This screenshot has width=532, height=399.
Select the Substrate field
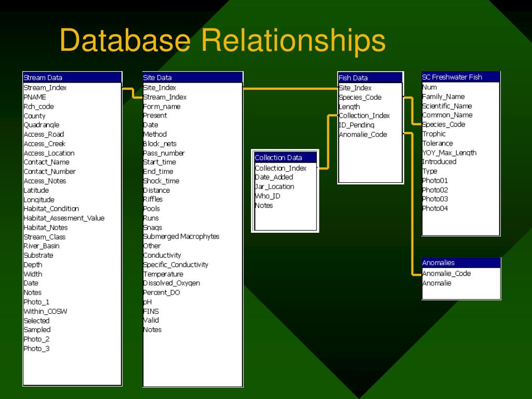coord(38,255)
